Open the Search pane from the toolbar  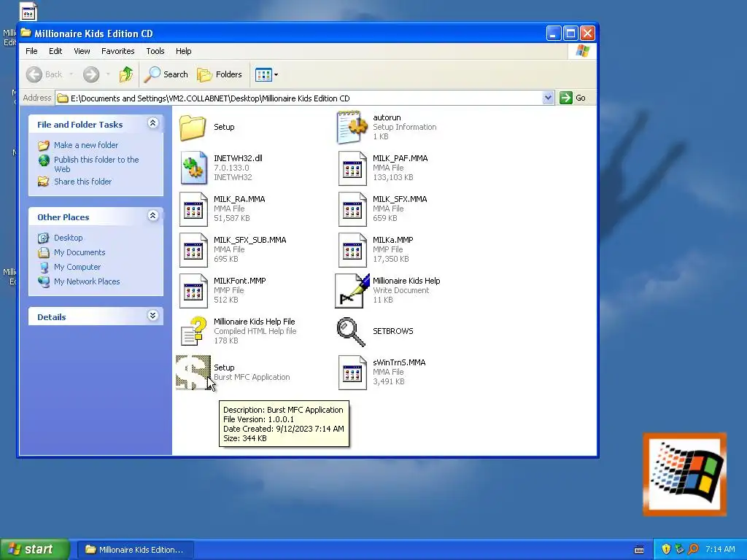pos(166,74)
